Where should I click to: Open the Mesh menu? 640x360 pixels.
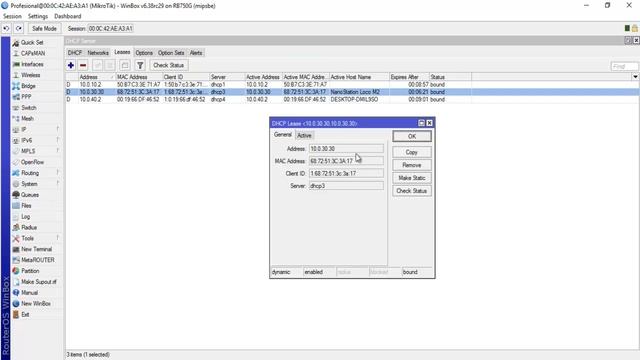point(27,119)
